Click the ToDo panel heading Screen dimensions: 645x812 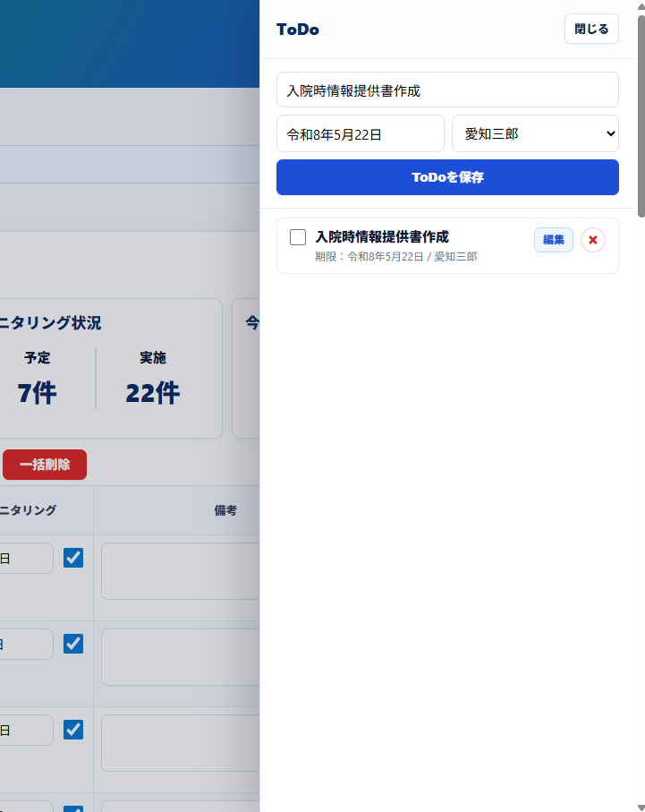coord(298,30)
